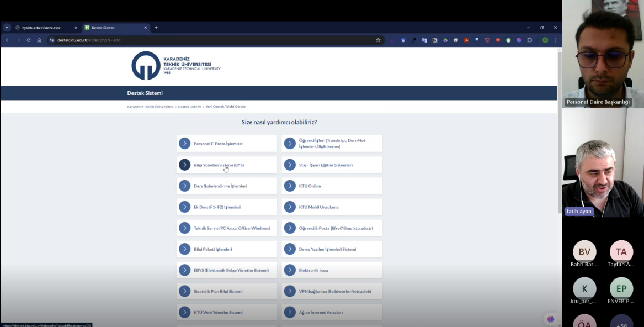Open Karadeniz Teknik Üniversitesi breadcrumb link
The width and height of the screenshot is (644, 327).
150,107
